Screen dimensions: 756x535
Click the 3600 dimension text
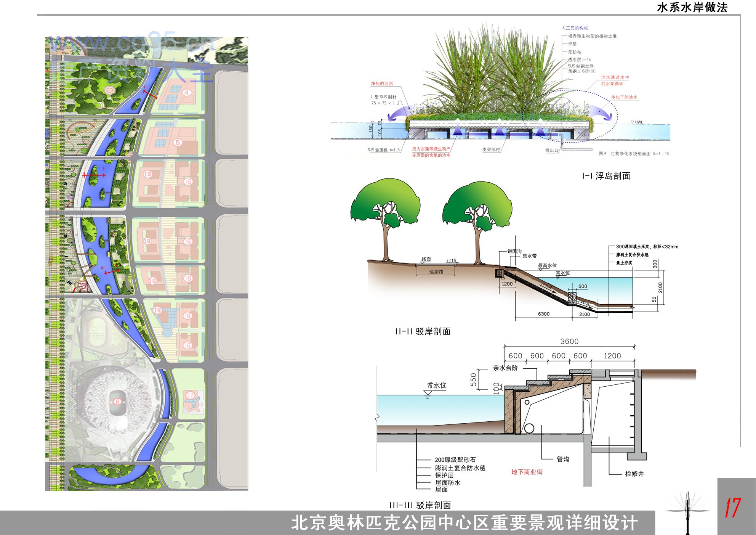(x=569, y=341)
